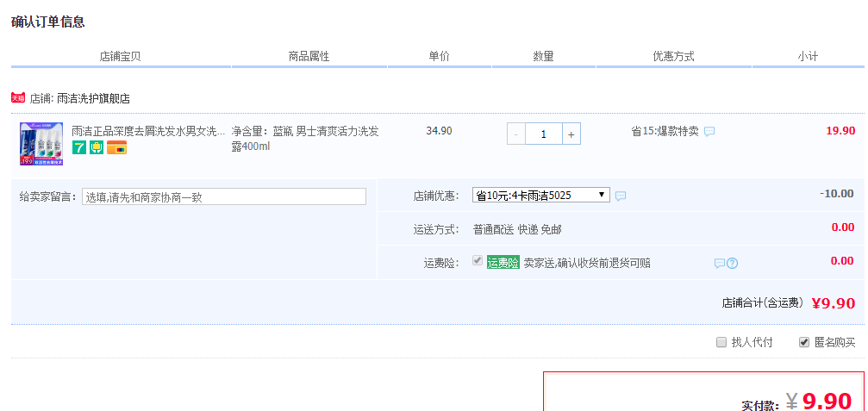Screen dimensions: 868x411
Task: Click chat bubble icon in 运费险 row
Action: 719,264
